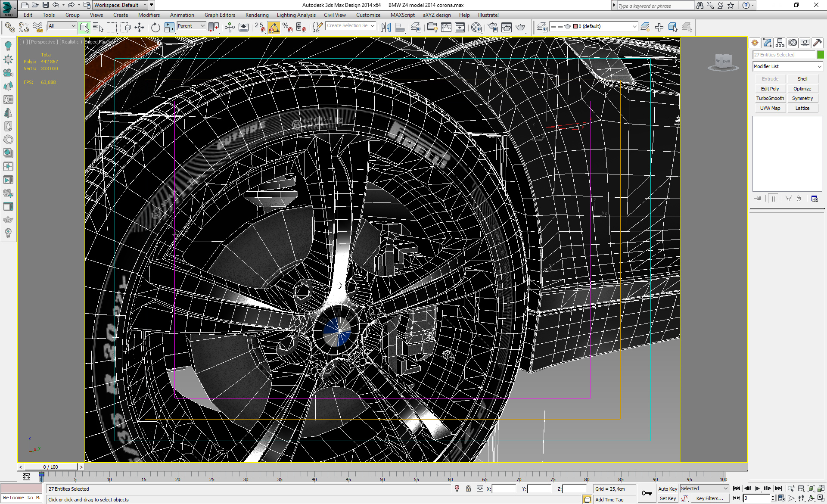Toggle the 2.5D Snaps button

coord(260,28)
